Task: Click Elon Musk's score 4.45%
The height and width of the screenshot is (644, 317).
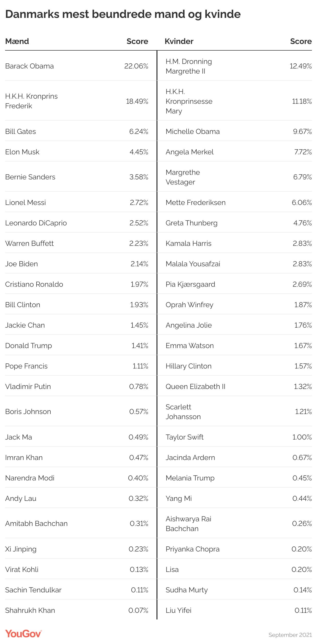Action: pos(139,152)
